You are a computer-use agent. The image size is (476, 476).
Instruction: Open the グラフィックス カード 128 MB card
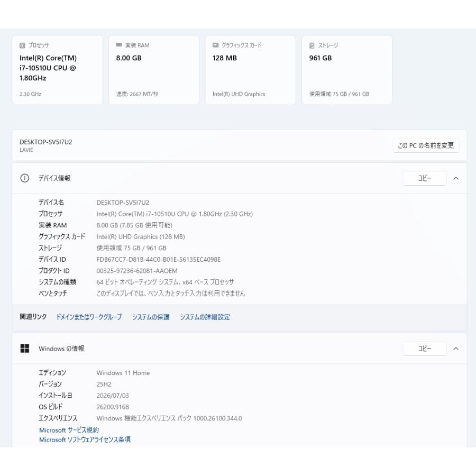pyautogui.click(x=251, y=70)
